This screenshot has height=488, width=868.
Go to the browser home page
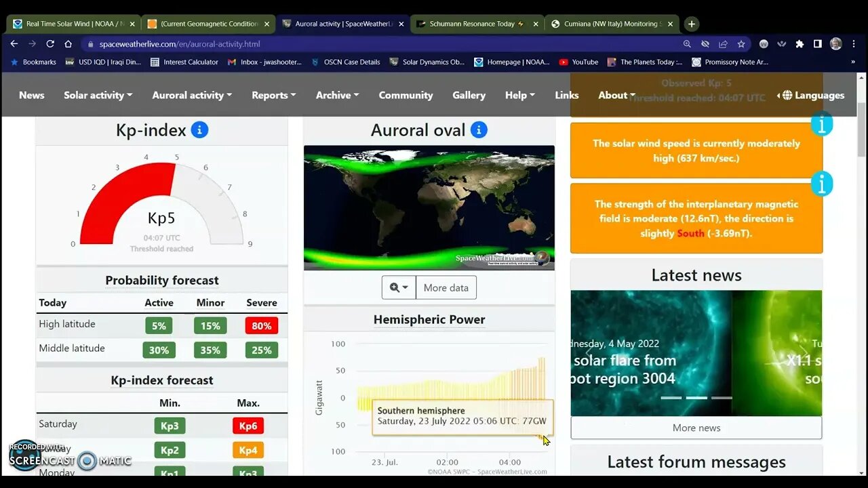coord(68,43)
